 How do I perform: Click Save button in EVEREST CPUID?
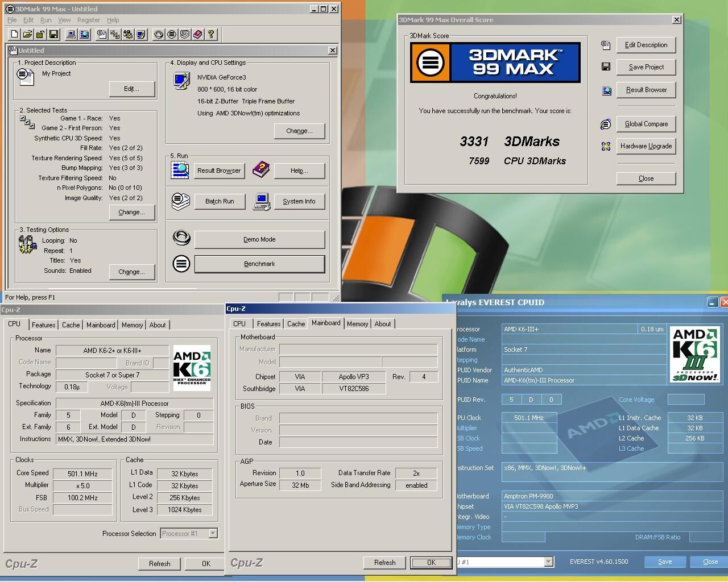(x=665, y=562)
